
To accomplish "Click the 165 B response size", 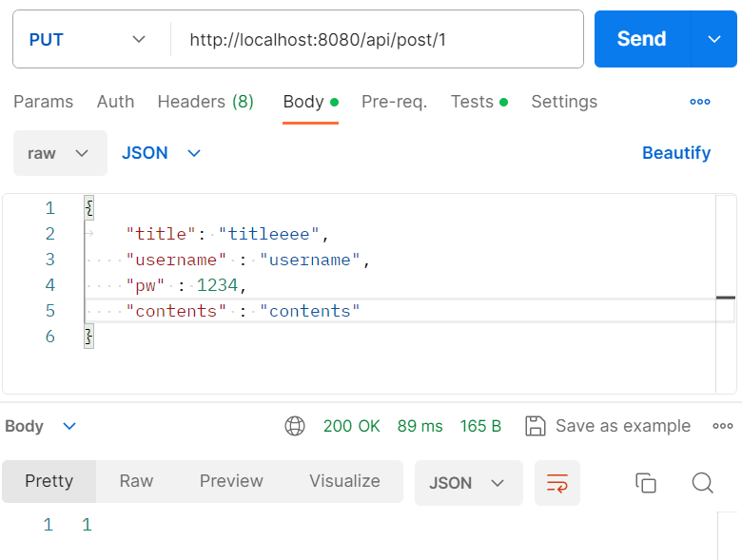I will 480,426.
